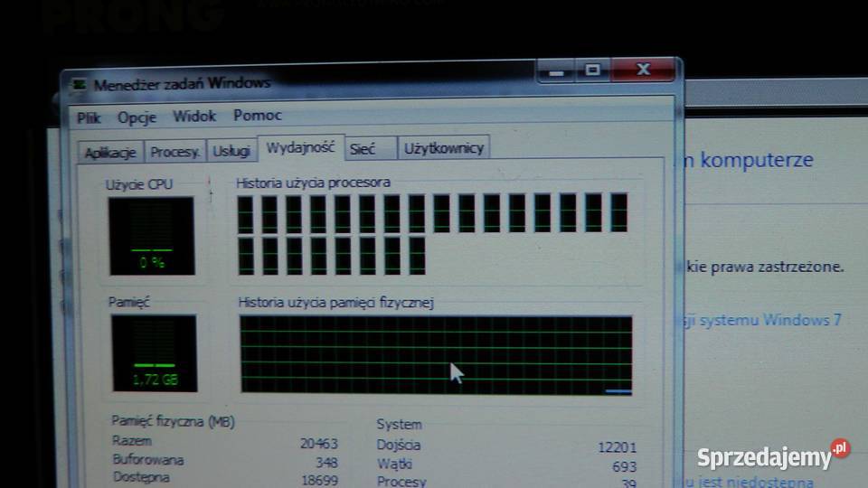Click the 'Pamięć fizyczna (MB)' heading
868x488 pixels.
point(174,421)
